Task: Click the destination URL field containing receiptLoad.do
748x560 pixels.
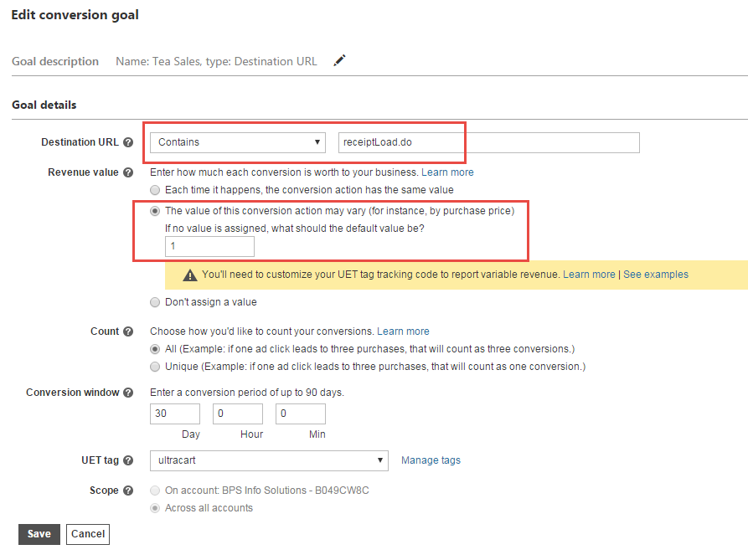Action: tap(489, 142)
